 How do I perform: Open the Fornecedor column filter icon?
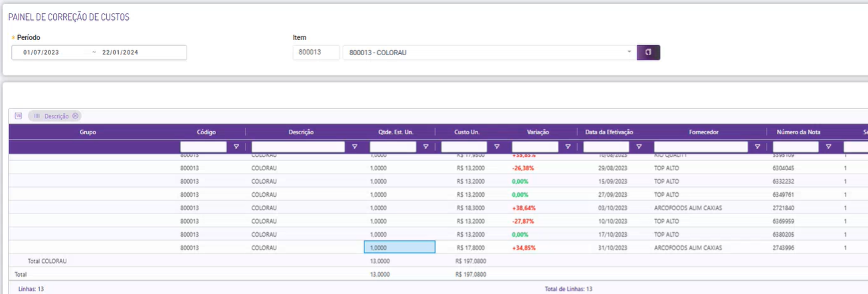pyautogui.click(x=757, y=147)
